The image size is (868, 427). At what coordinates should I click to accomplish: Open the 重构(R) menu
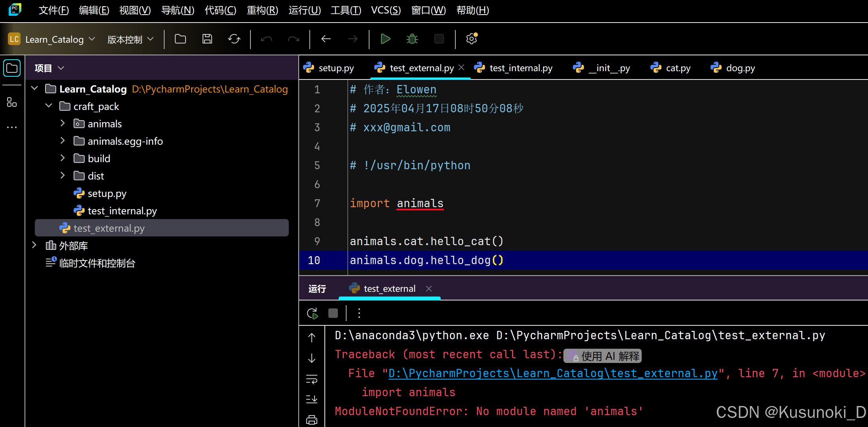[262, 10]
